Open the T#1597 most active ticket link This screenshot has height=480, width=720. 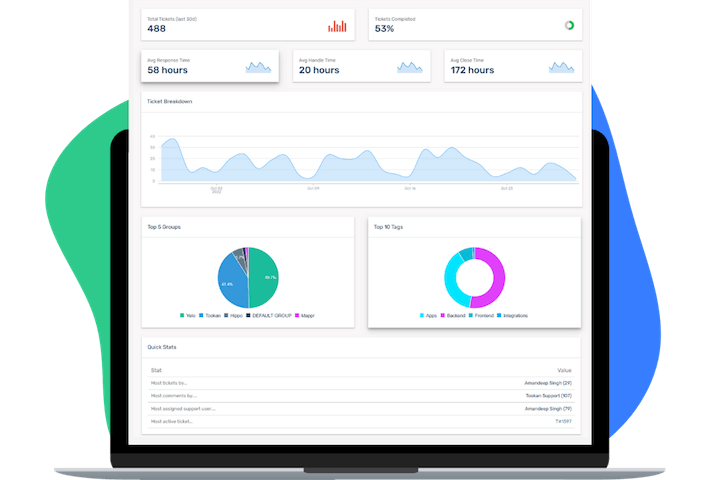click(x=563, y=421)
